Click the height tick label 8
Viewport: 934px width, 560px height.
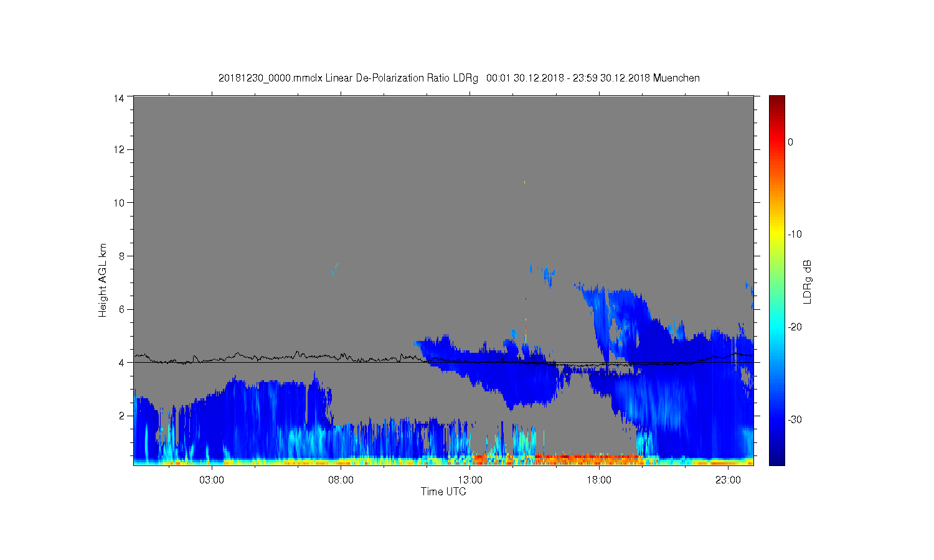click(122, 256)
